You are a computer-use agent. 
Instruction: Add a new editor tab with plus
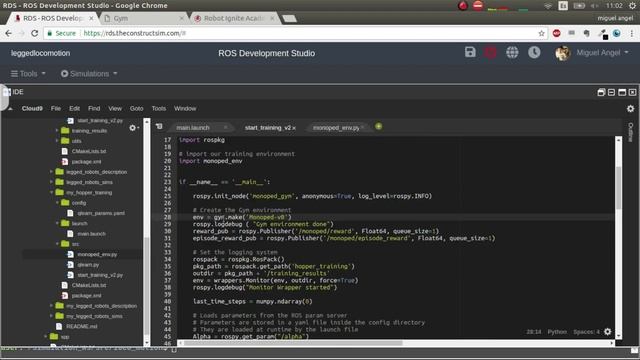coord(378,127)
